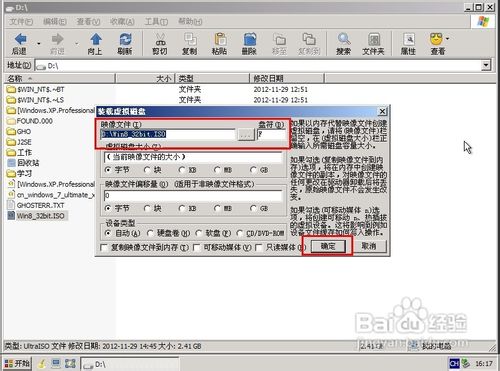The height and width of the screenshot is (371, 500).
Task: Click the browse '...' button for image file
Action: point(246,134)
